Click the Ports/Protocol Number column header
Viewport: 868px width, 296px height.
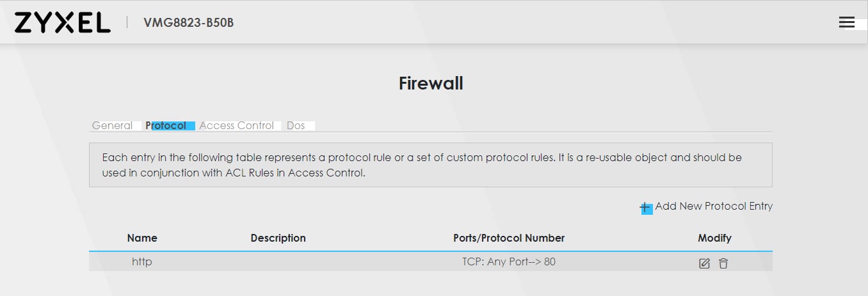pyautogui.click(x=509, y=238)
